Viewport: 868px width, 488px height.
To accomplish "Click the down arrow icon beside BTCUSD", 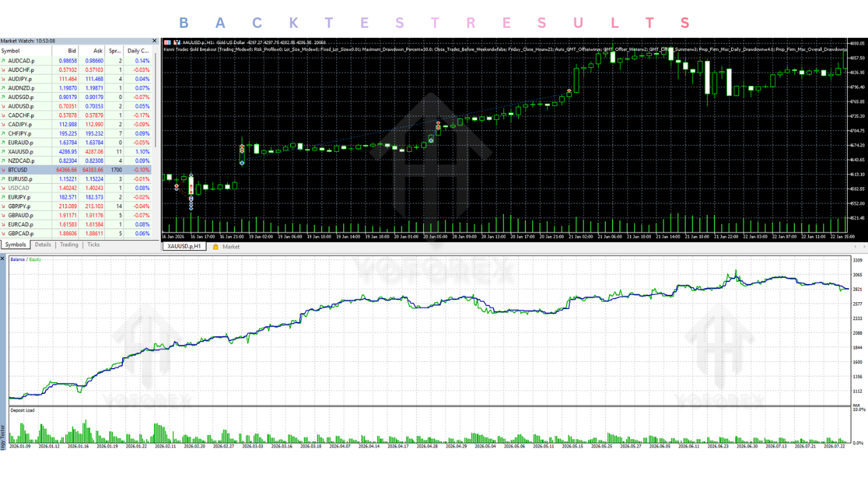I will 3,169.
